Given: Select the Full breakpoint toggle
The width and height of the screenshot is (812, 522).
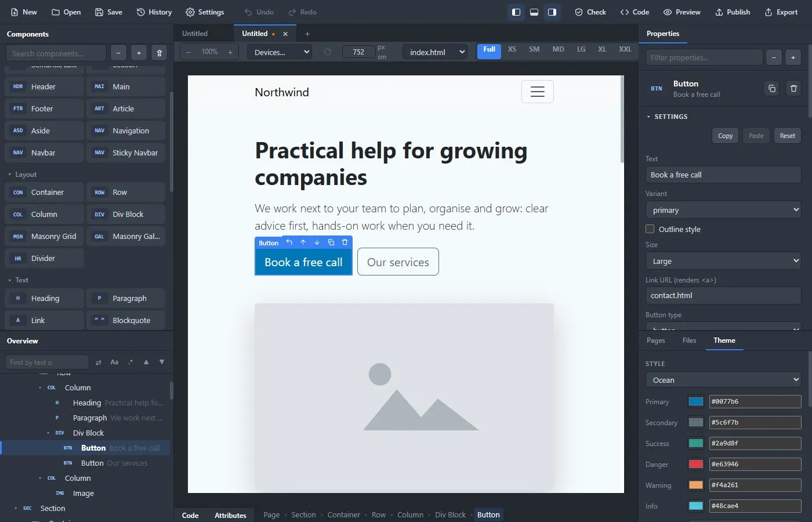Looking at the screenshot, I should [x=489, y=52].
